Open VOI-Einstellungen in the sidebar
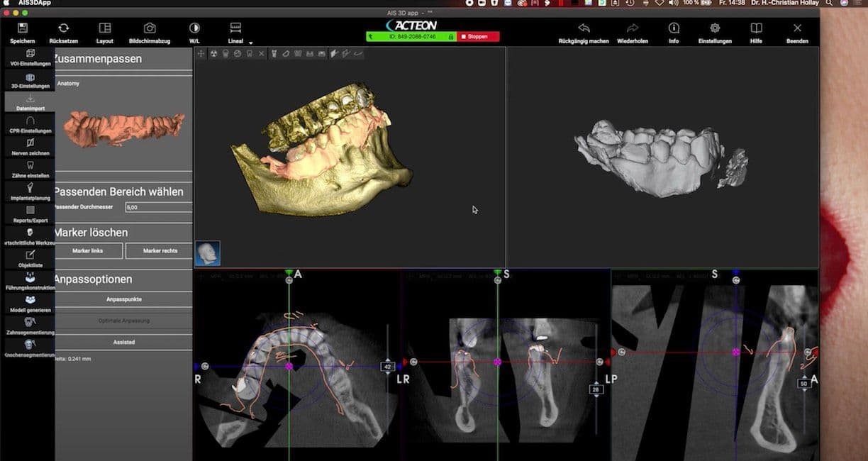The image size is (868, 461). [x=30, y=57]
